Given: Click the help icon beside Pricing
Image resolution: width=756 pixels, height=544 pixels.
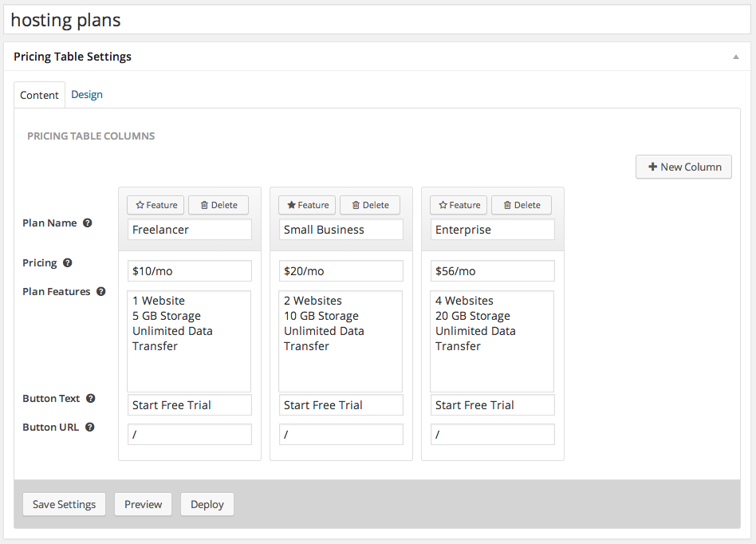Looking at the screenshot, I should [68, 263].
